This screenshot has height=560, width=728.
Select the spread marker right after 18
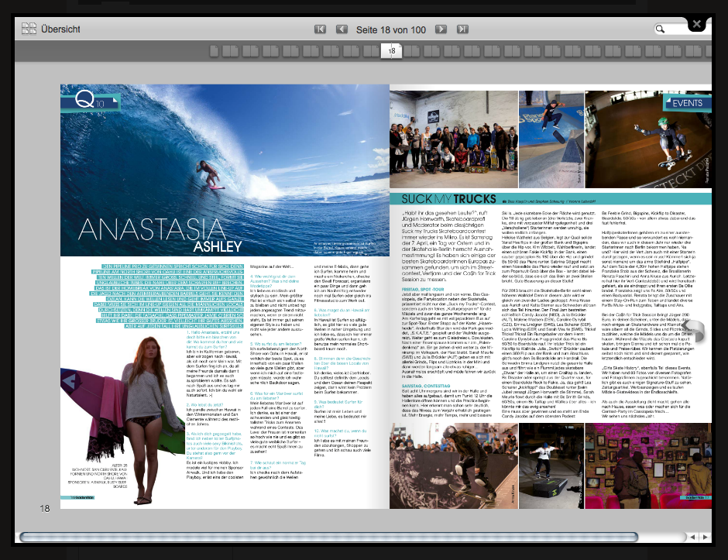coord(411,51)
